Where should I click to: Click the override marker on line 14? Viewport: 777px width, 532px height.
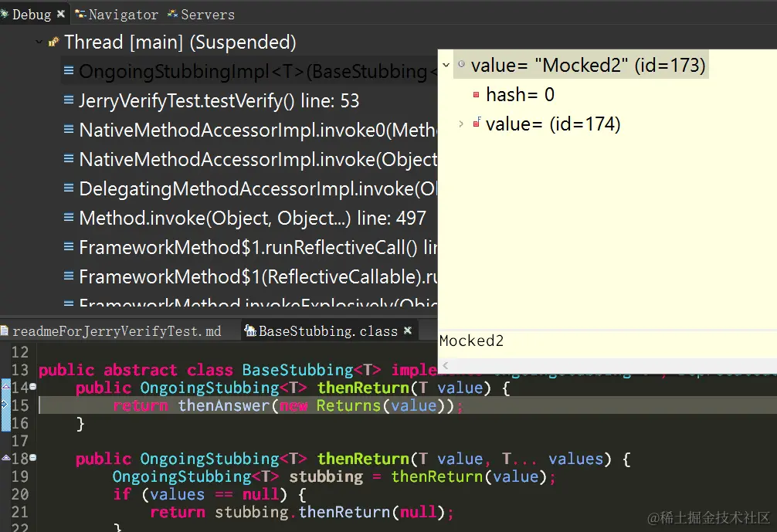pyautogui.click(x=5, y=386)
